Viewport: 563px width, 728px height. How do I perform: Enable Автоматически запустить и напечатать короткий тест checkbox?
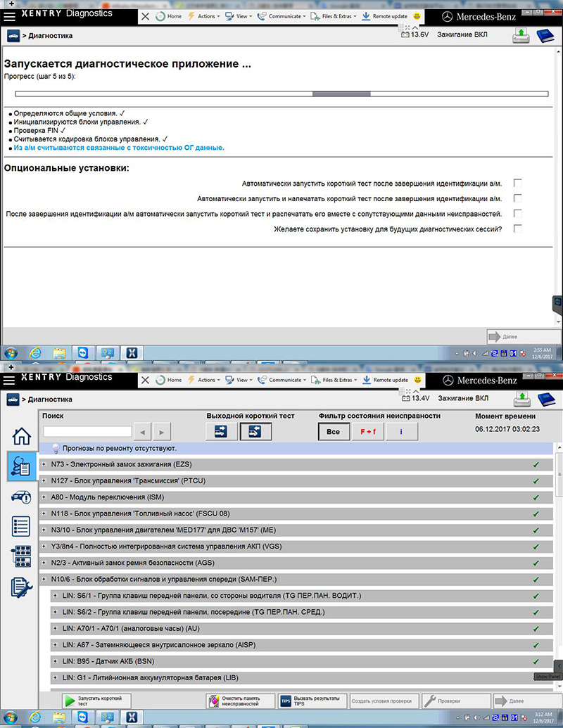[518, 198]
